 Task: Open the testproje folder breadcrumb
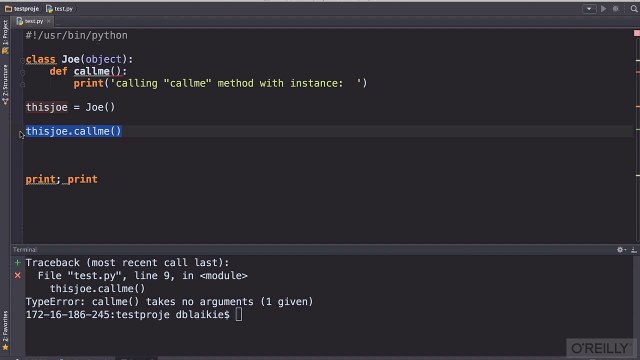[22, 9]
